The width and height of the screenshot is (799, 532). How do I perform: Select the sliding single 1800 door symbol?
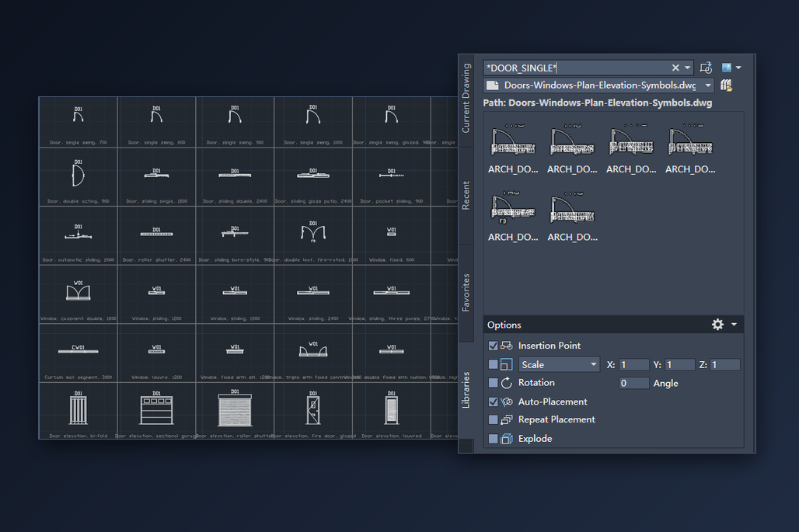tap(156, 174)
